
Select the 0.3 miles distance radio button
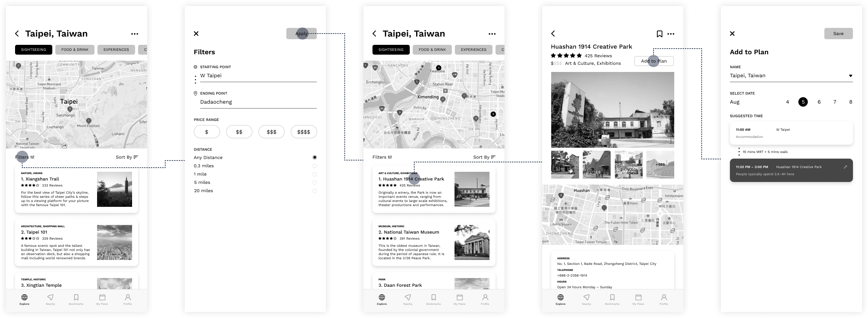pos(315,166)
